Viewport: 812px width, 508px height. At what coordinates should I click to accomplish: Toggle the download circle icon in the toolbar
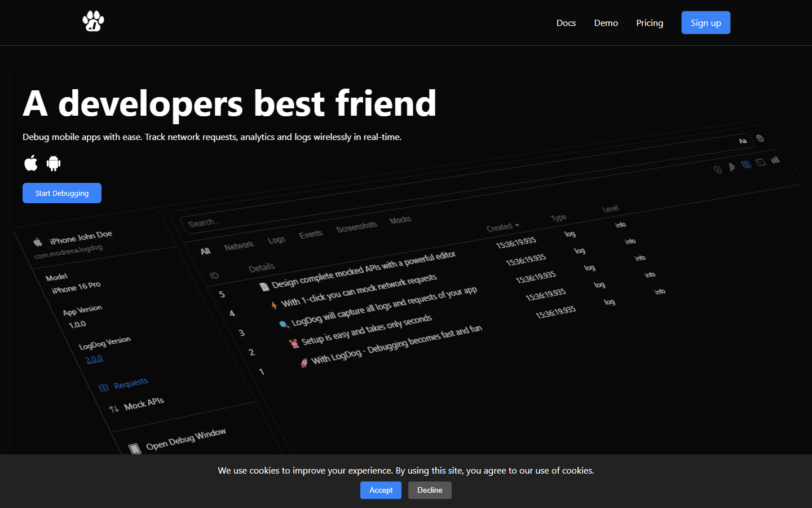(717, 169)
